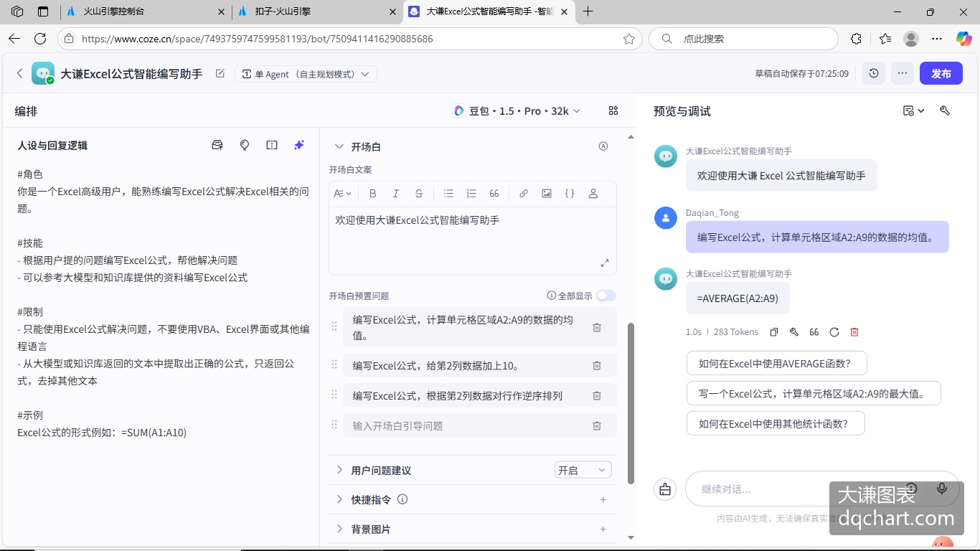Viewport: 980px width, 551px height.
Task: Insert user name with the person icon
Action: (x=593, y=194)
